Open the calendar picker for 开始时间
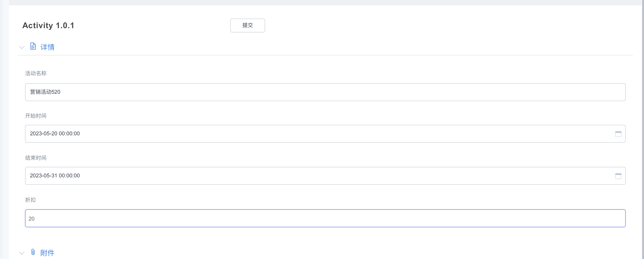The width and height of the screenshot is (644, 259). pos(618,134)
